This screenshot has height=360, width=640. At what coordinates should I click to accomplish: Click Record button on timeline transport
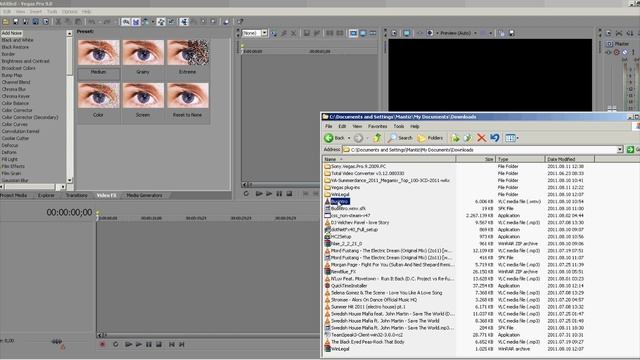[102, 344]
